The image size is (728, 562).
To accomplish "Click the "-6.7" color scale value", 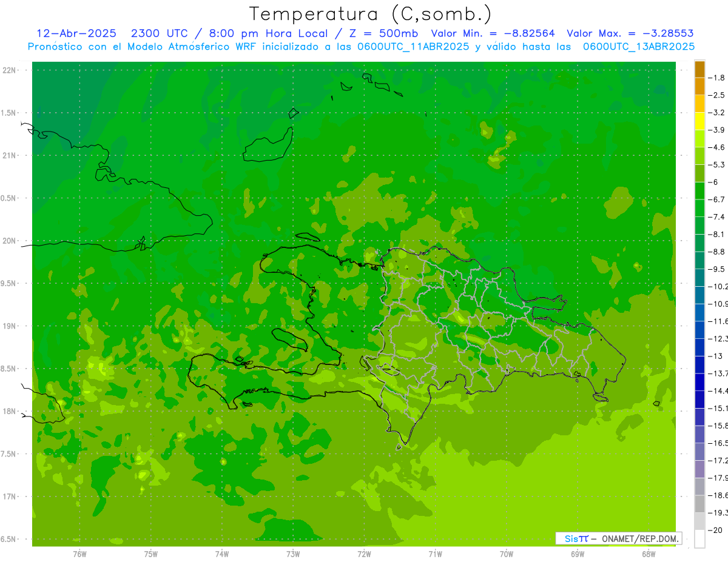I will (x=716, y=199).
